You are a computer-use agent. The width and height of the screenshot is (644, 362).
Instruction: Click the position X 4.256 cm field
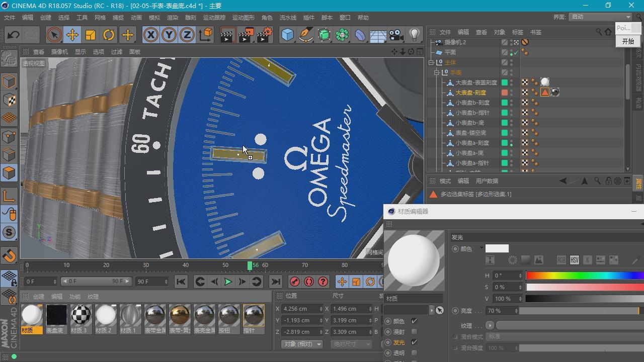(x=302, y=309)
